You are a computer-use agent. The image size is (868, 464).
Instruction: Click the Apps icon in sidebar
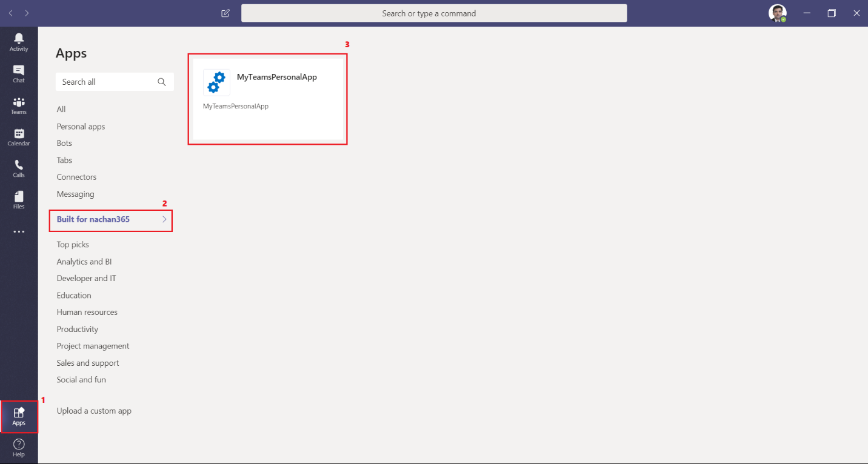pos(19,416)
